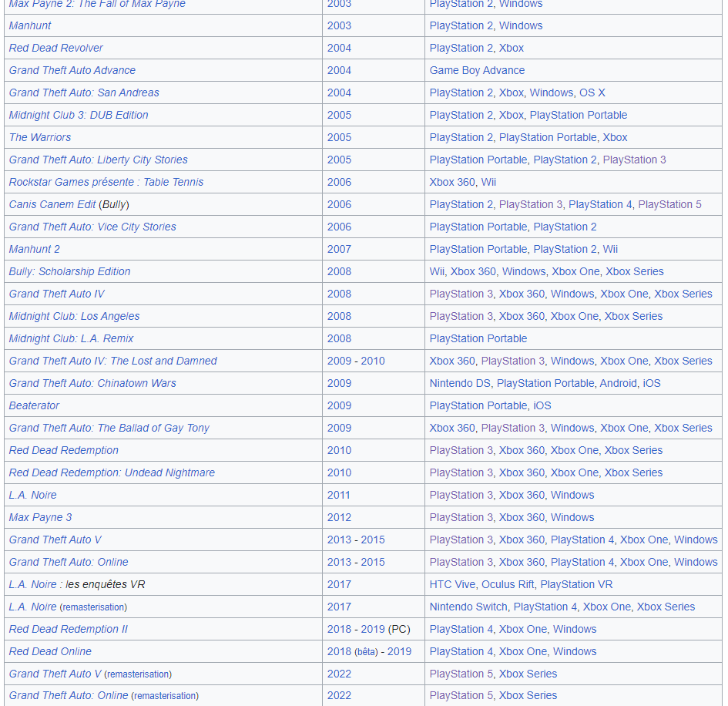The height and width of the screenshot is (706, 728).
Task: Open Bully: Scholarship Edition link
Action: pos(69,271)
